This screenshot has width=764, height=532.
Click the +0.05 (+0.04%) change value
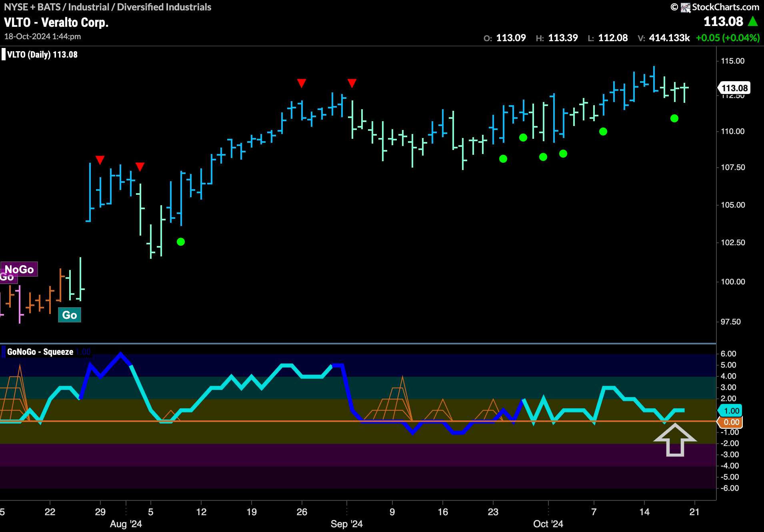coord(728,38)
